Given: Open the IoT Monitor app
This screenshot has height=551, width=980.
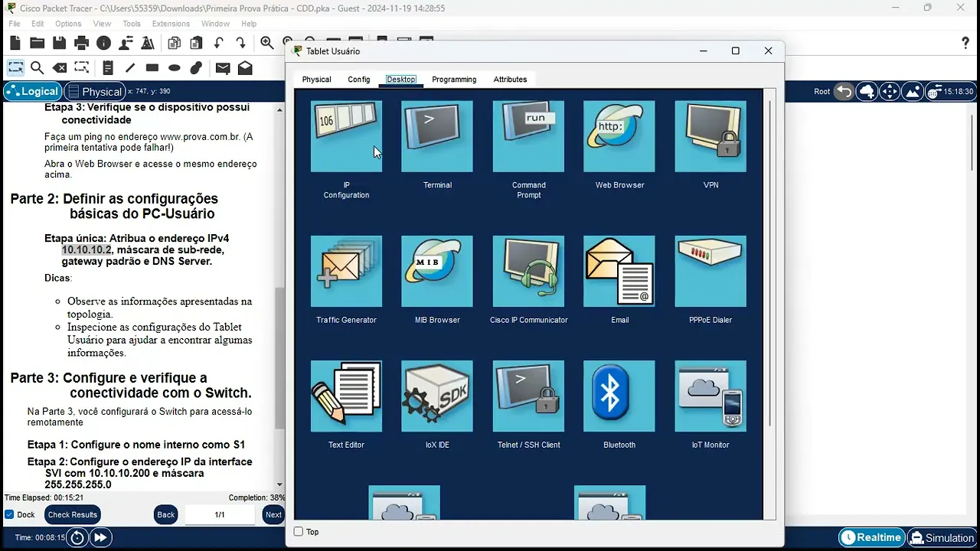Looking at the screenshot, I should click(710, 396).
